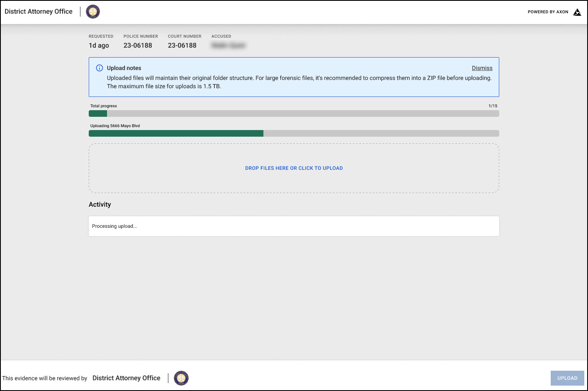Click the District Attorney Office header title
Viewport: 588px width, 391px height.
[38, 11]
